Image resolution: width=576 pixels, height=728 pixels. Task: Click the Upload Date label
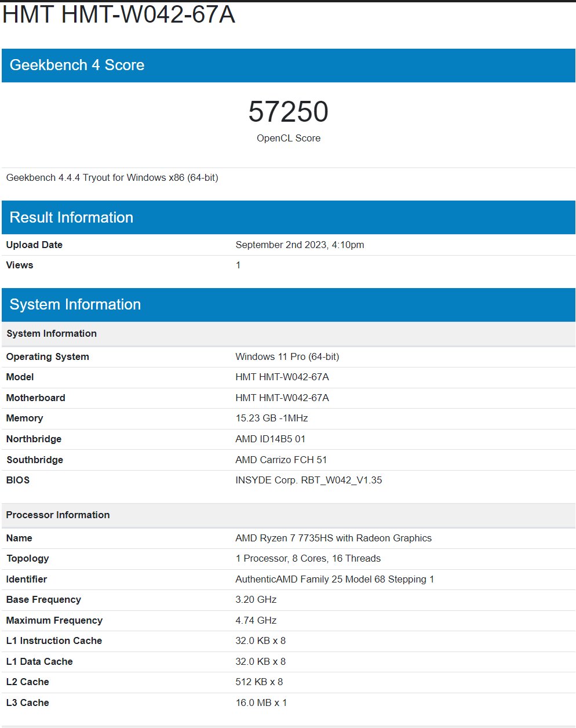[x=34, y=245]
